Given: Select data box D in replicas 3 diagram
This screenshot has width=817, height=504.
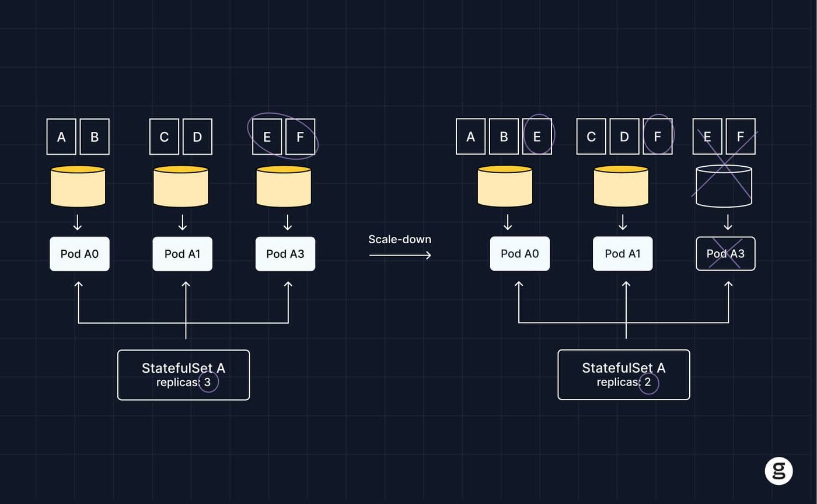Looking at the screenshot, I should pos(197,137).
